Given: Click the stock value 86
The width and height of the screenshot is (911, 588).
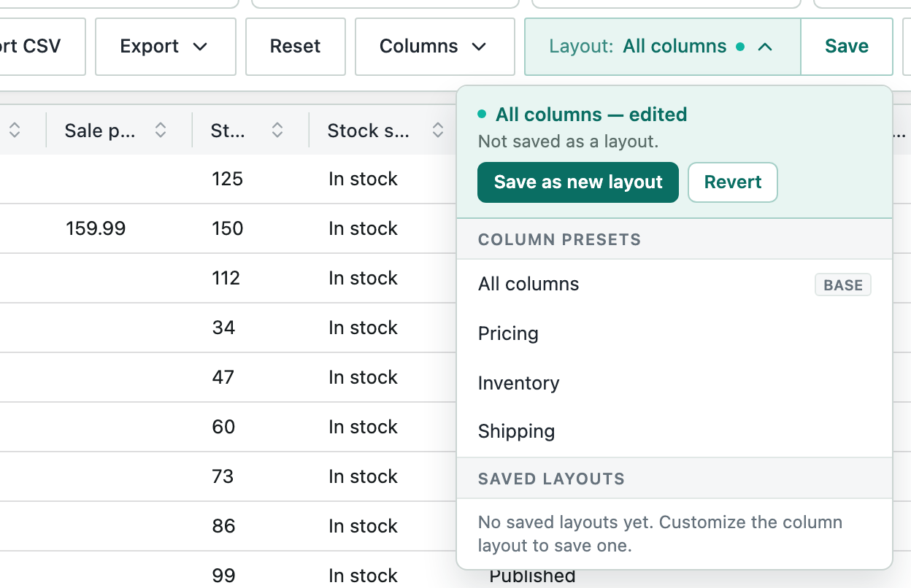Looking at the screenshot, I should 223,527.
